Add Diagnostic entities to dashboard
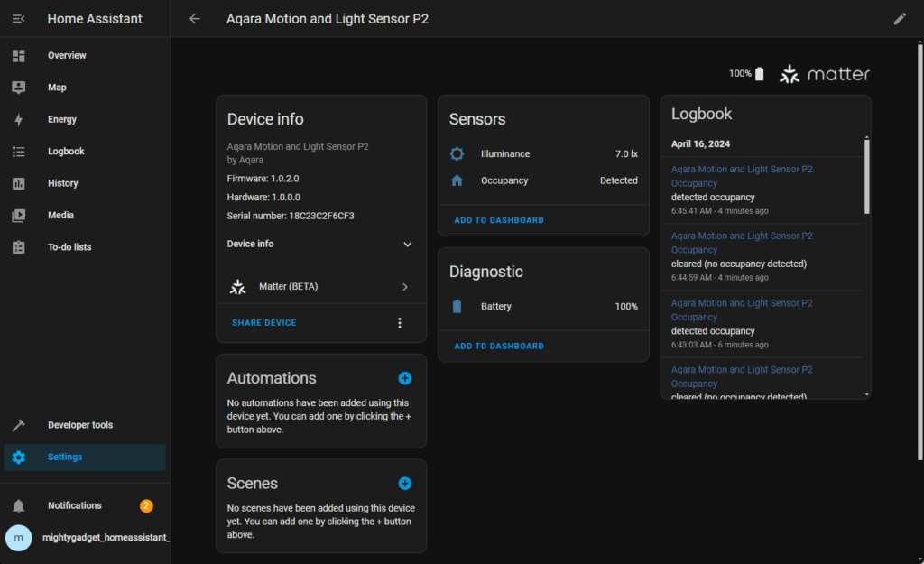Viewport: 924px width, 564px height. click(x=498, y=347)
